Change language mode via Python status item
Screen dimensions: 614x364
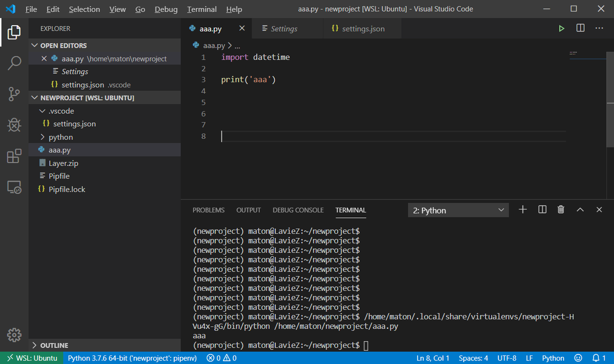[x=553, y=358]
